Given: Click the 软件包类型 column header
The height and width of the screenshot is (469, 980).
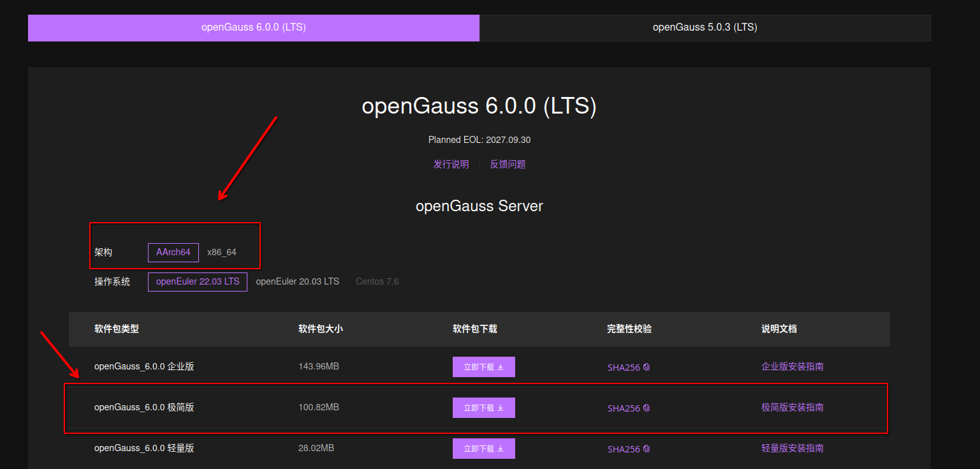Looking at the screenshot, I should (x=117, y=329).
